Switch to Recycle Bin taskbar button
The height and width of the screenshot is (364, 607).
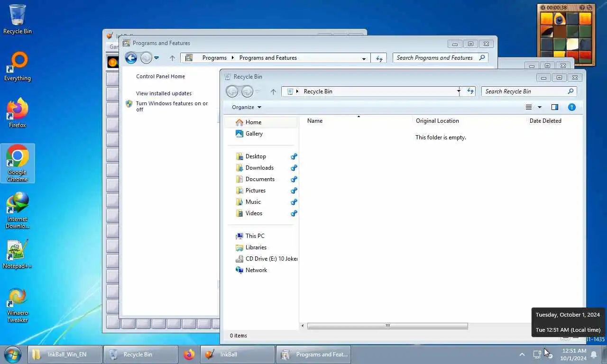(x=141, y=355)
